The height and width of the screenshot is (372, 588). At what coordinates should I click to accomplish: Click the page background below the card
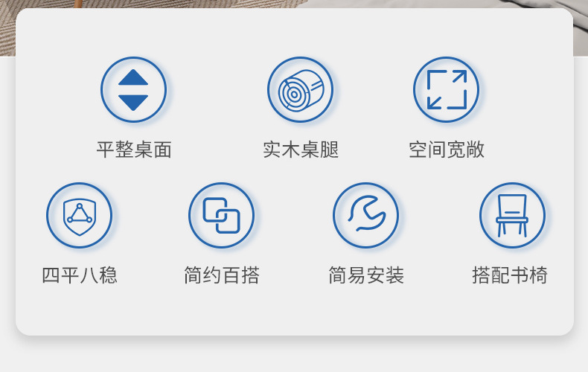tap(294, 356)
